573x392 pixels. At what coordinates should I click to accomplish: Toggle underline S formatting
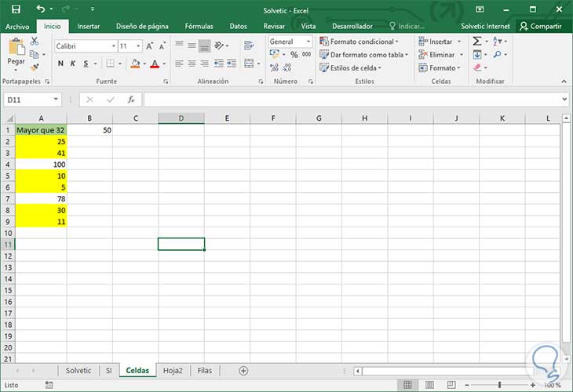pyautogui.click(x=86, y=64)
